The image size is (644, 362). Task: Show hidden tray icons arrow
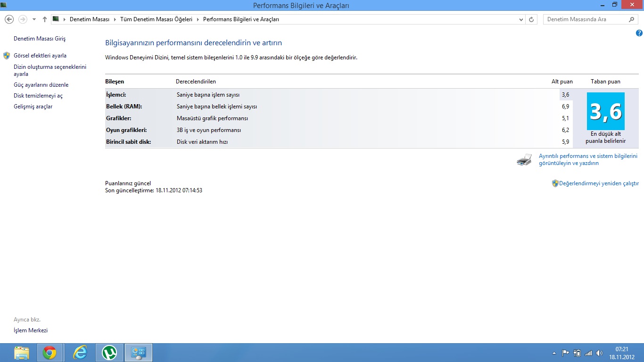pos(554,353)
